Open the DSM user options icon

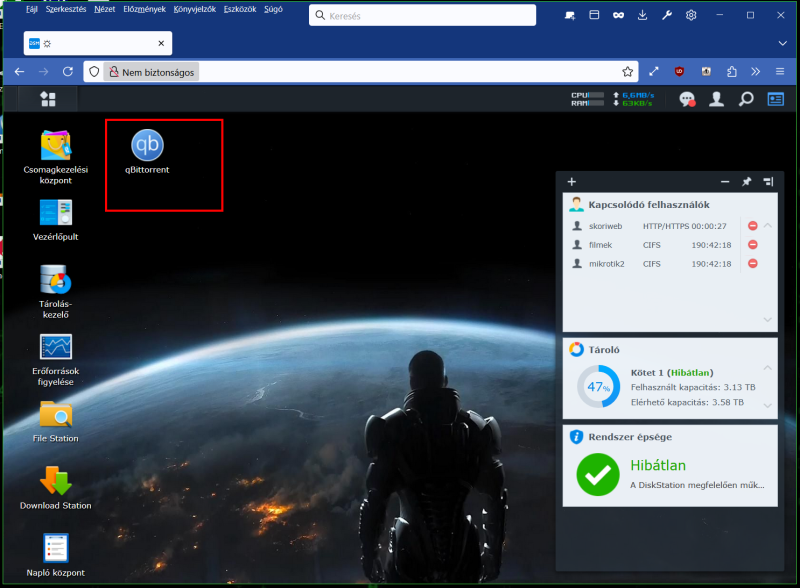point(716,99)
